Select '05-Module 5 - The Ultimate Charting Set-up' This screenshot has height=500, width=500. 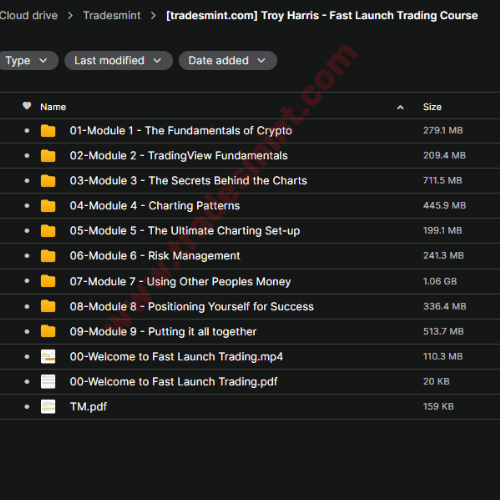(x=185, y=231)
